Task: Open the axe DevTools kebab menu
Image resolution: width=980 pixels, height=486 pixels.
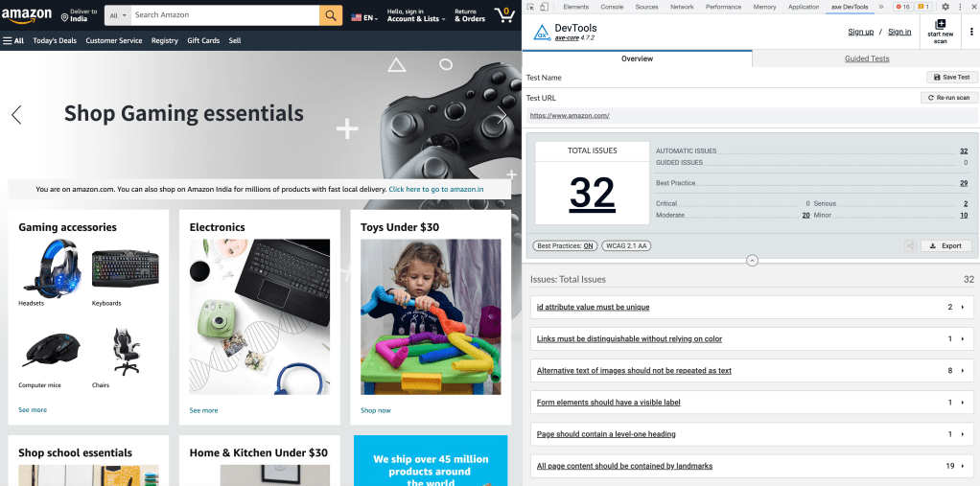Action: tap(971, 32)
